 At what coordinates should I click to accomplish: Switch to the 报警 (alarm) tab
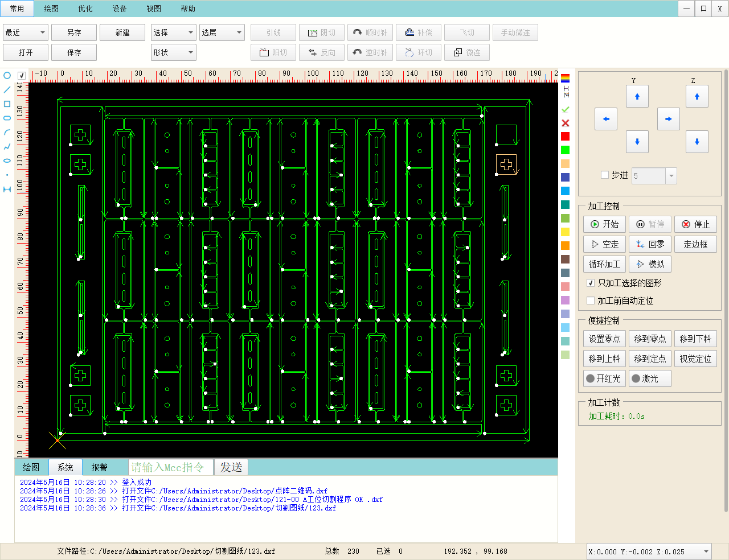click(x=100, y=467)
